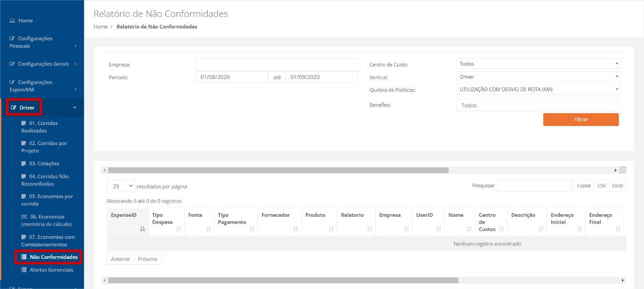Click sort icon in Produto column

pyautogui.click(x=331, y=229)
